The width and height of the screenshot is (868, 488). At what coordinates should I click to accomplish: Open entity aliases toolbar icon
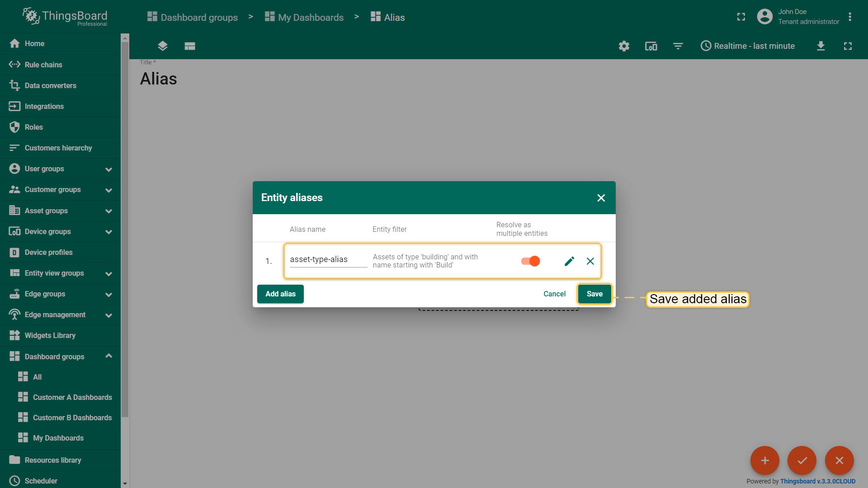click(x=651, y=46)
